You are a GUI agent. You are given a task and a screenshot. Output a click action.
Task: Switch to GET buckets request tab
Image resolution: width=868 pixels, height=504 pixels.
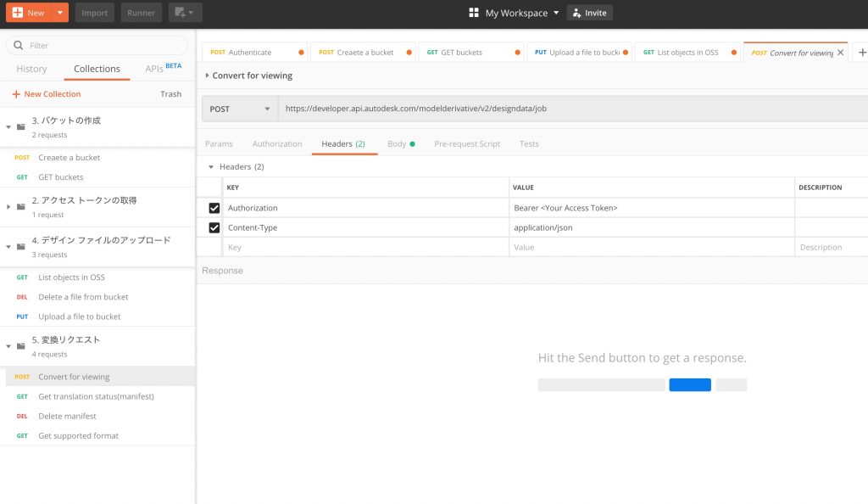click(470, 53)
